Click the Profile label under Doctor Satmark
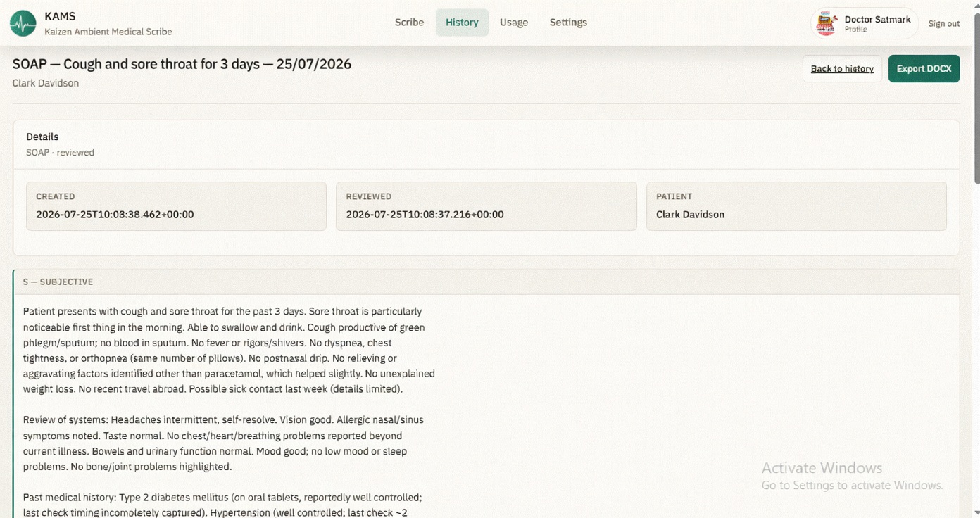The width and height of the screenshot is (980, 518). click(855, 30)
